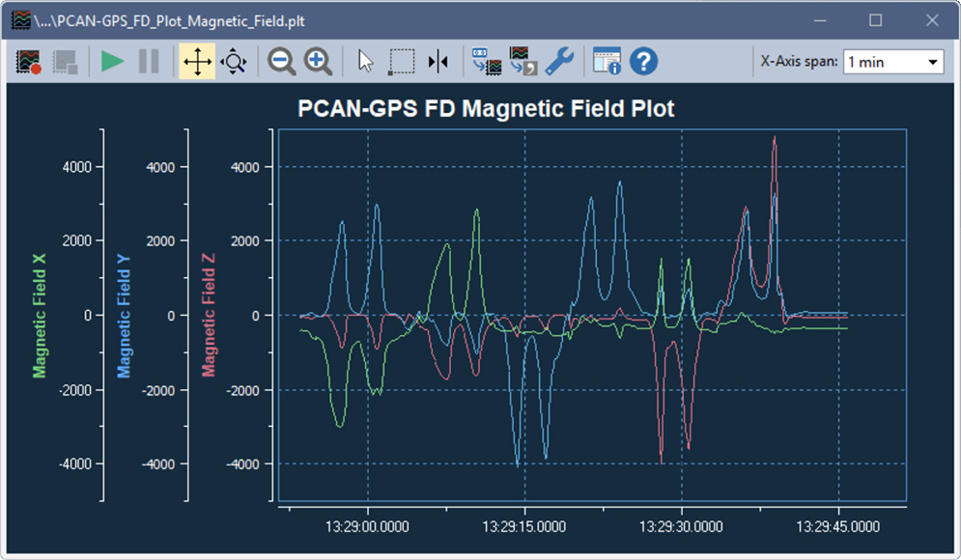Screen dimensions: 961x560
Task: Open help with the question mark icon
Action: pos(643,61)
